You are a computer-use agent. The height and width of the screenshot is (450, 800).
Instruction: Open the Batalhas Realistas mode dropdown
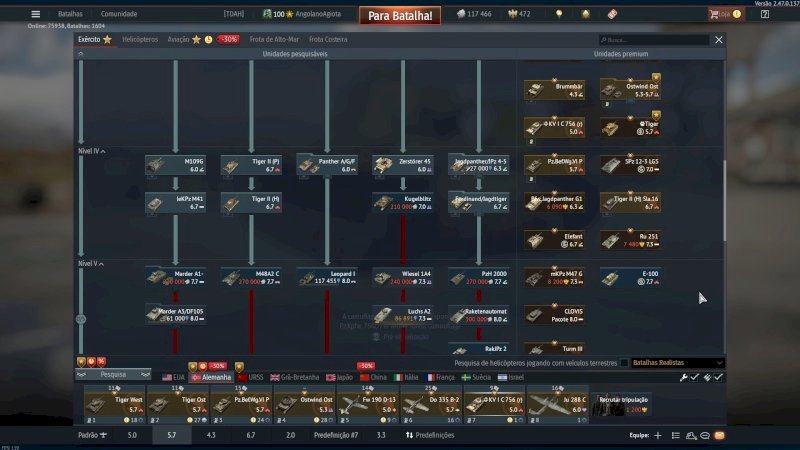(x=678, y=363)
